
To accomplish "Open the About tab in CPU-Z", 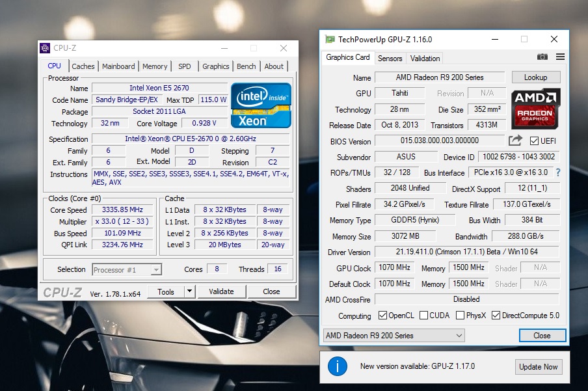I will (x=274, y=66).
